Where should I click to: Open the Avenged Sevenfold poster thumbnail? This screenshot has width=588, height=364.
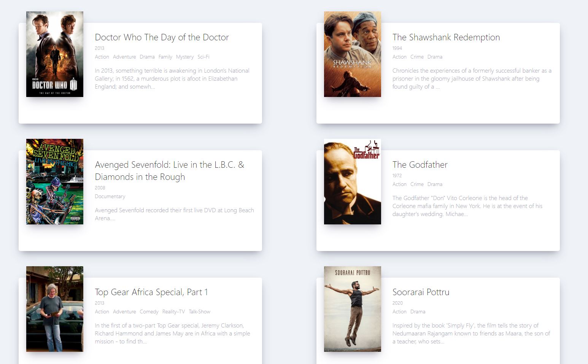[x=55, y=181]
